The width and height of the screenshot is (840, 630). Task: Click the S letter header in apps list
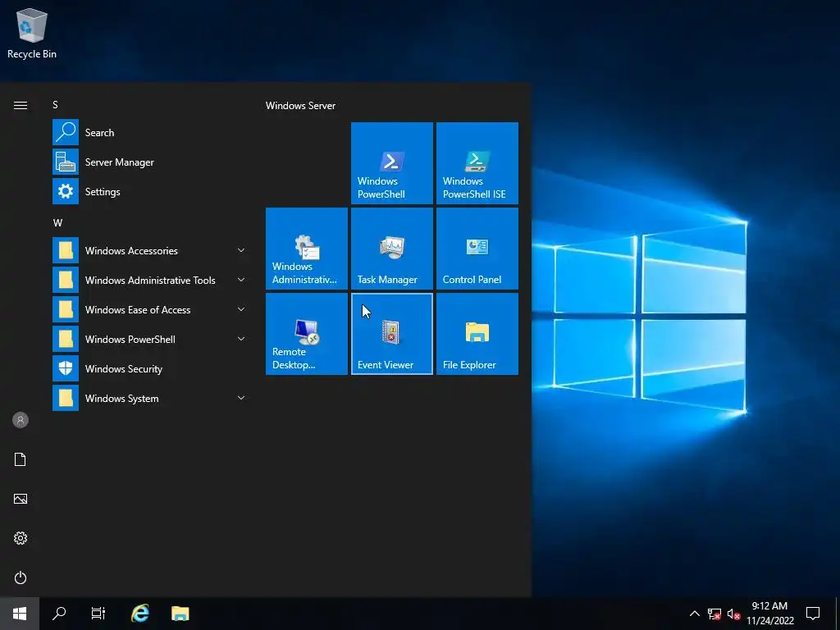point(55,105)
